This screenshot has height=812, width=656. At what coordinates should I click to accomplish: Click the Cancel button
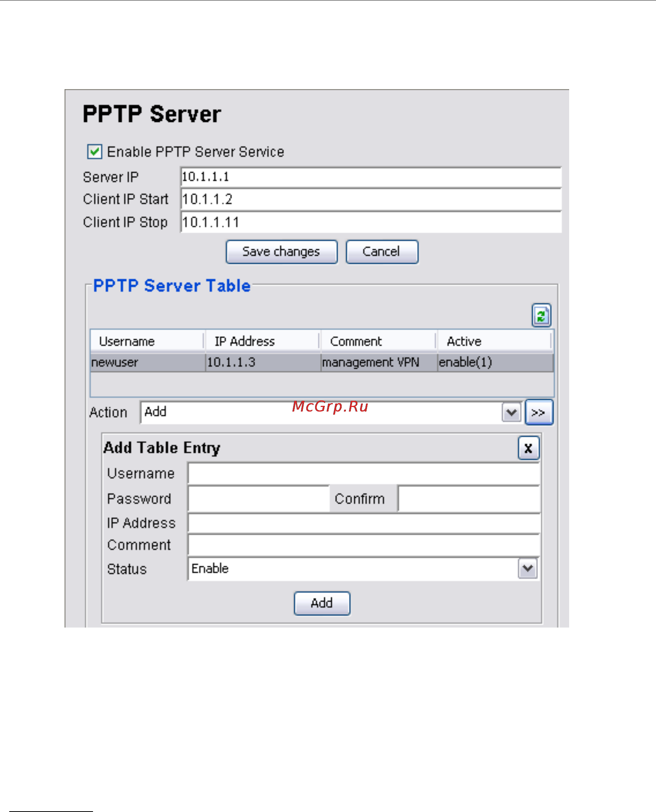click(382, 252)
